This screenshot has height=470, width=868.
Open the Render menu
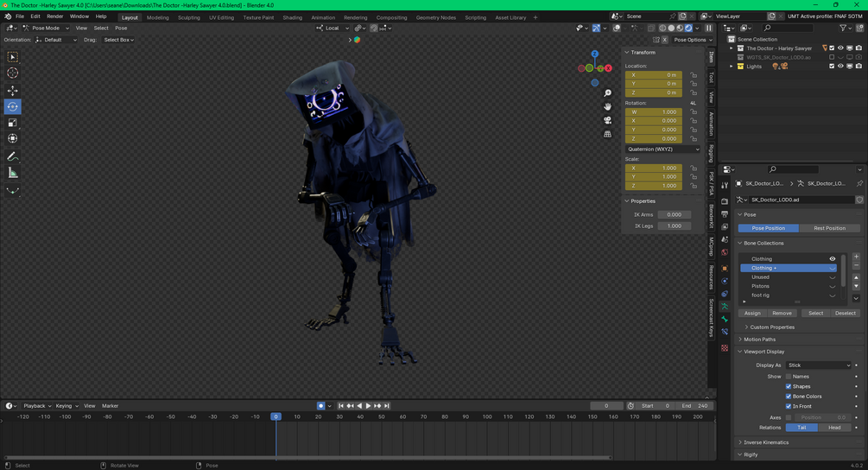(54, 16)
